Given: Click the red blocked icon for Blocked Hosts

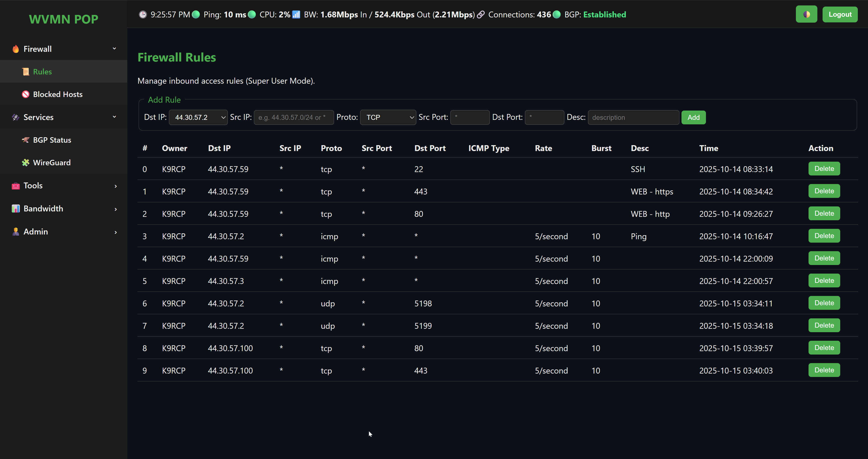Looking at the screenshot, I should [x=26, y=94].
